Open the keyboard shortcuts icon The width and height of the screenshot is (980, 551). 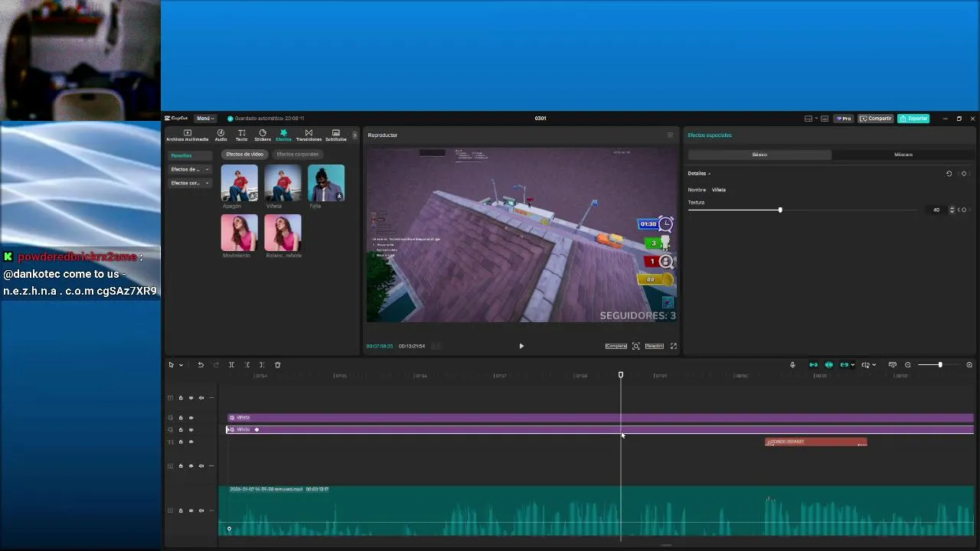point(825,119)
